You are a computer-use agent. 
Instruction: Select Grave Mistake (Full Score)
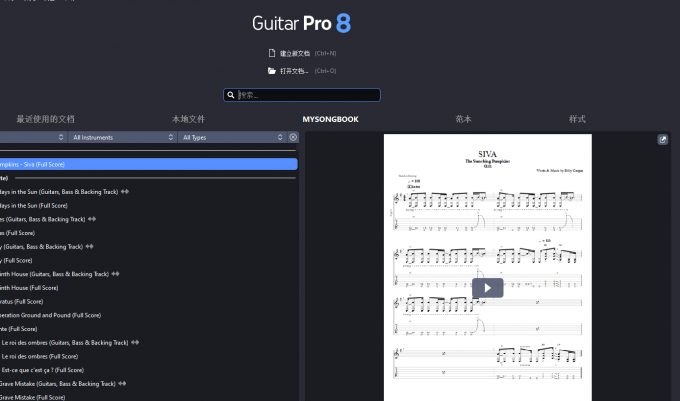click(x=33, y=397)
